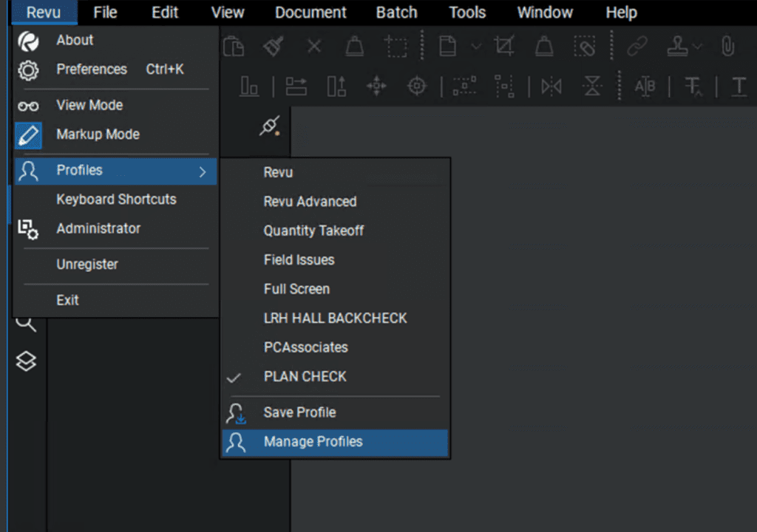
Task: Open the Window menu
Action: click(x=545, y=13)
